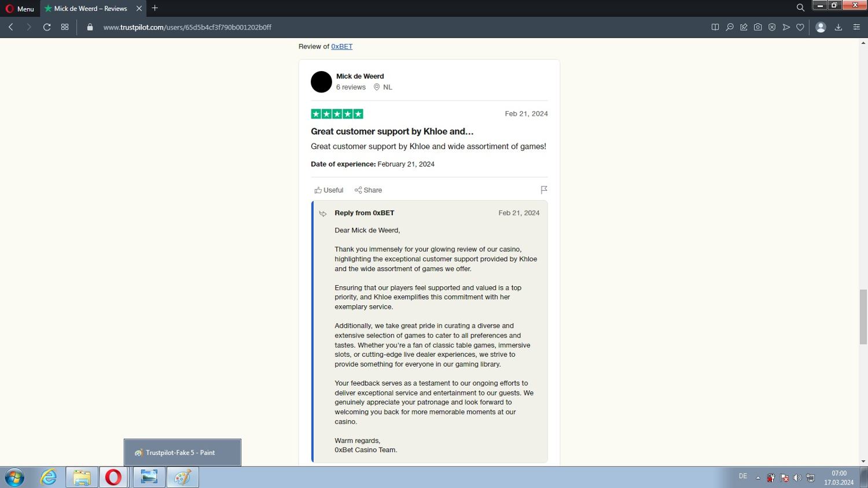Open the reader mode book icon
This screenshot has height=488, width=868.
[x=715, y=27]
